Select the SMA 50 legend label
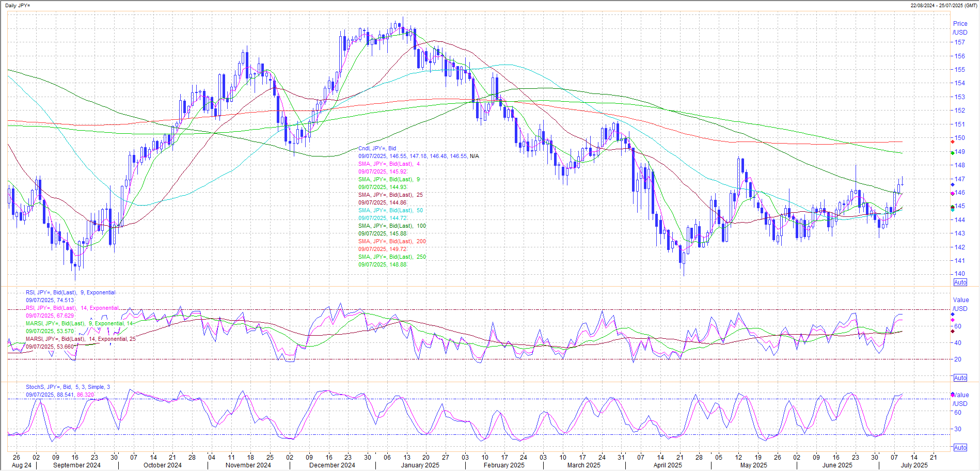Screen dimensions: 980x471 [390, 210]
